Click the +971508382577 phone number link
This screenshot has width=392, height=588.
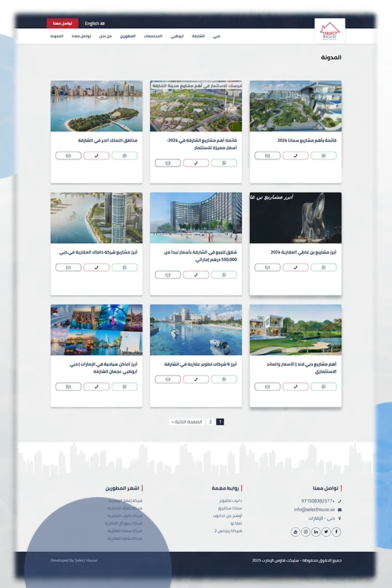tap(318, 501)
